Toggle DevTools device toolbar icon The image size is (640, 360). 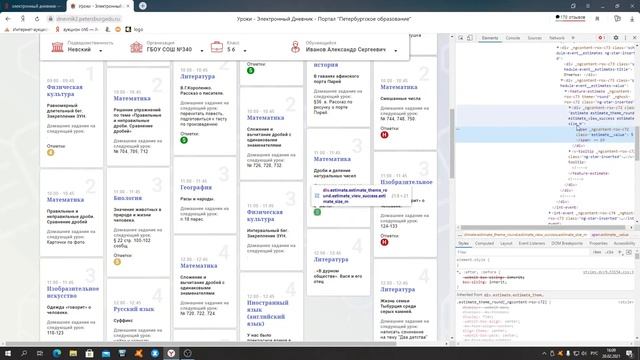[470, 38]
